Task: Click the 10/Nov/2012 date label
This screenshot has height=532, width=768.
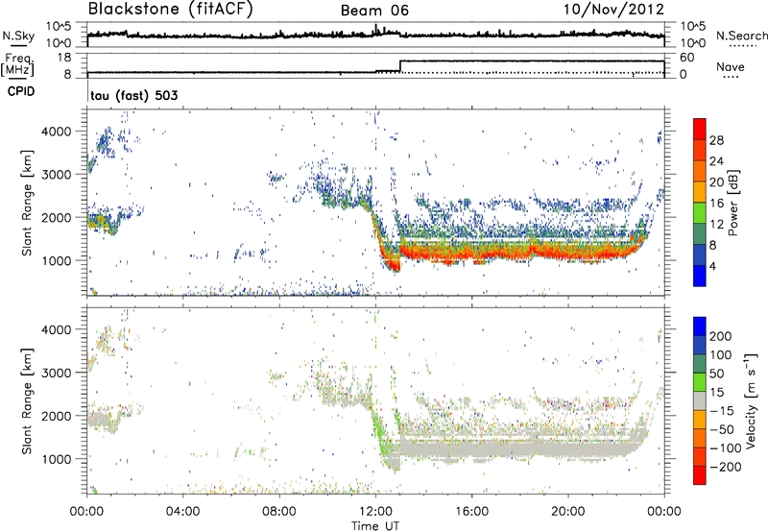Action: [x=613, y=10]
